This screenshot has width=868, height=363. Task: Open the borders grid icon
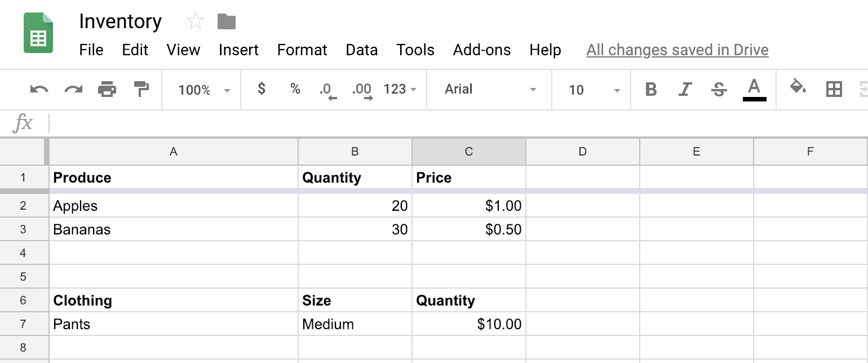[834, 89]
